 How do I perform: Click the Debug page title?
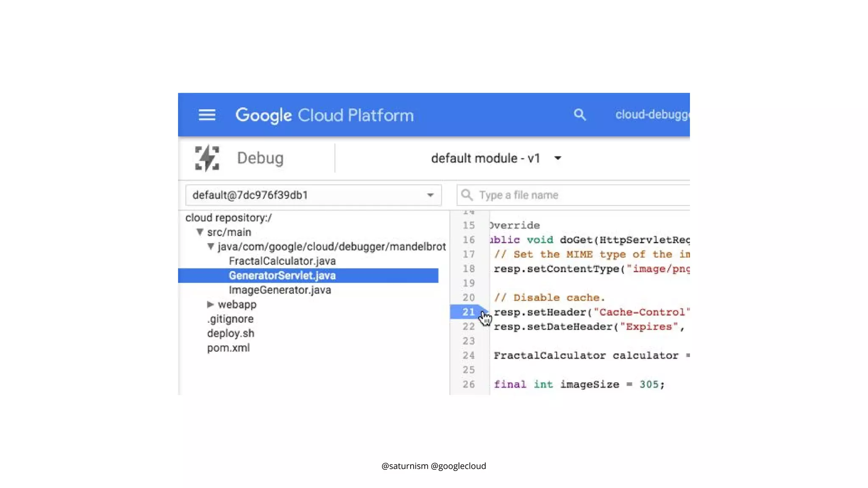(260, 158)
